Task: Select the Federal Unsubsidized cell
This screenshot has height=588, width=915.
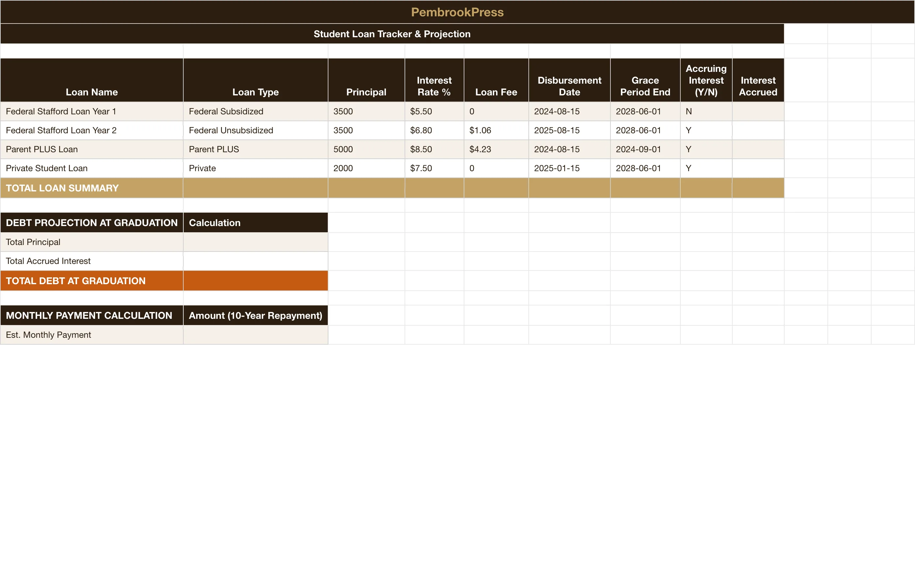Action: coord(256,131)
